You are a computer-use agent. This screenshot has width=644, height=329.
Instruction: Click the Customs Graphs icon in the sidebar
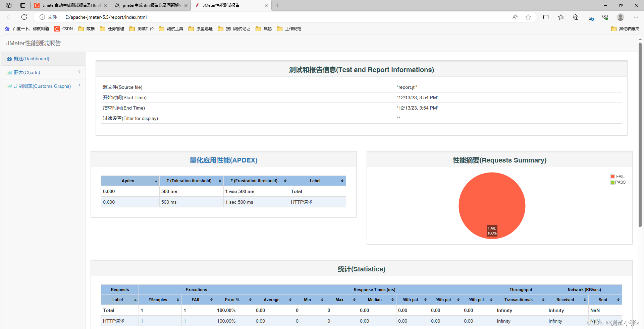click(9, 86)
